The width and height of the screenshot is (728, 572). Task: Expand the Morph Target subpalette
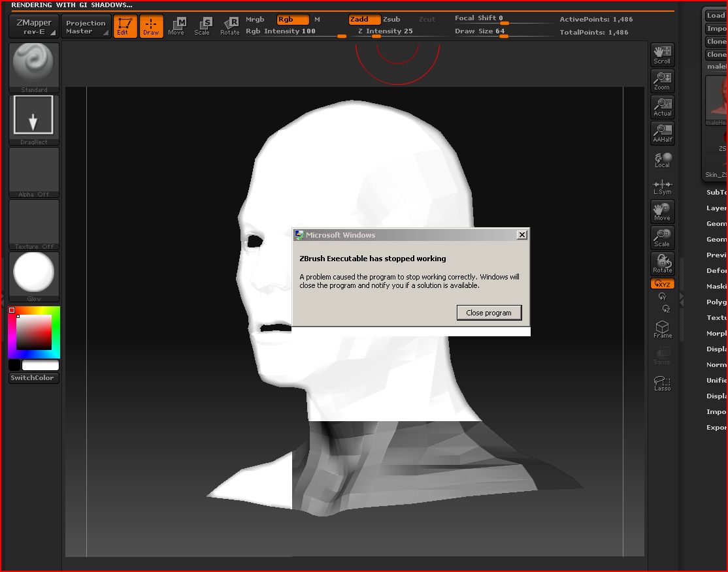(716, 333)
